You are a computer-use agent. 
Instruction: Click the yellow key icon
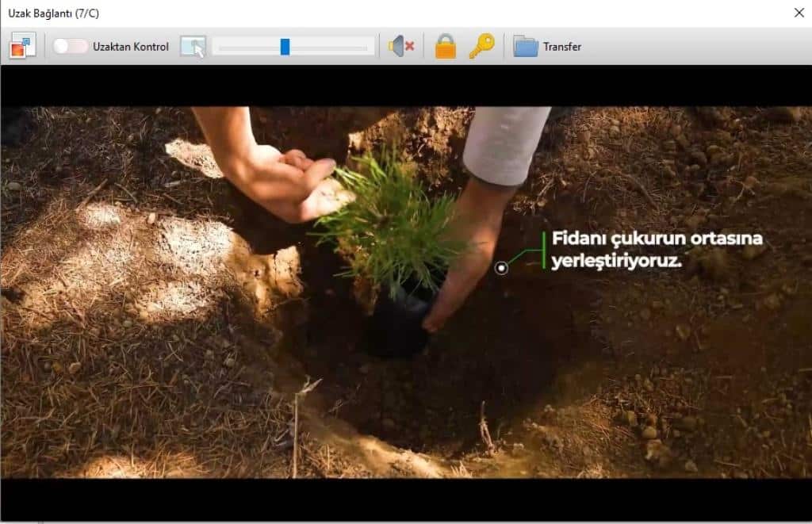481,47
